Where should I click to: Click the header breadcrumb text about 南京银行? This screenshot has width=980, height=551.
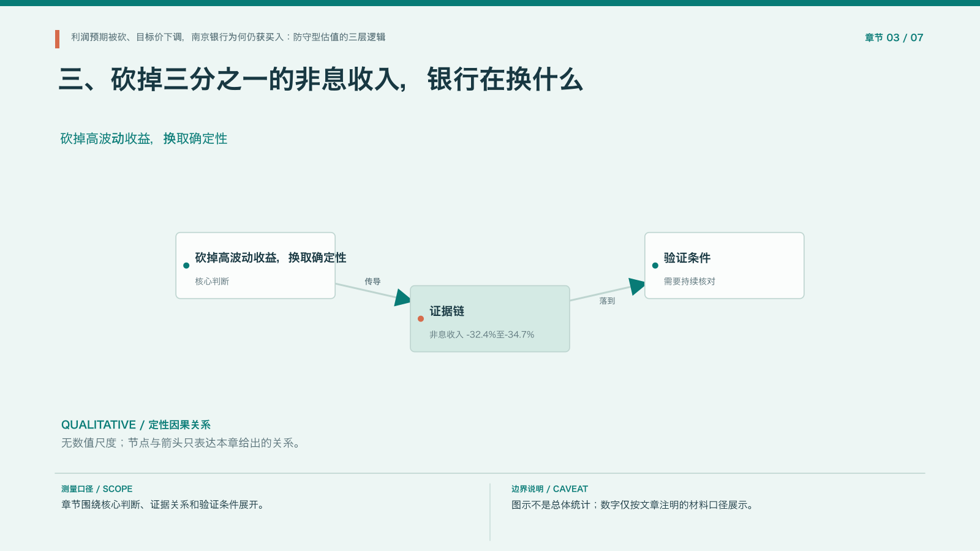(x=228, y=37)
